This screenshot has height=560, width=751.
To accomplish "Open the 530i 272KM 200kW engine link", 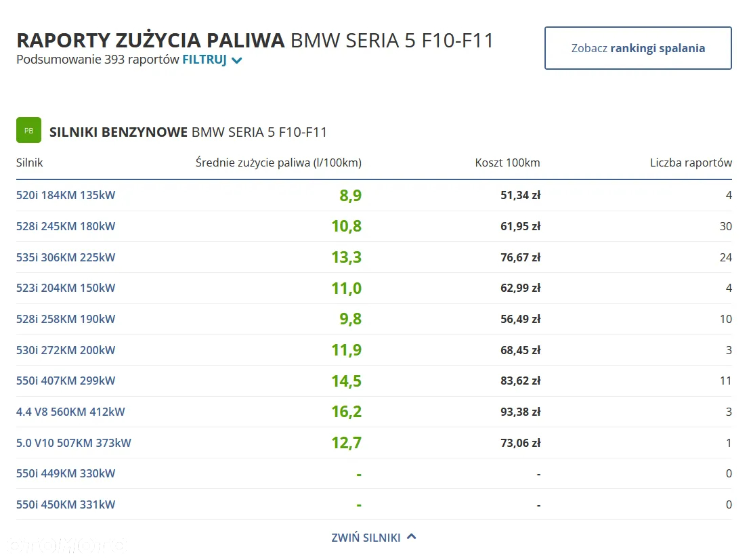I will [66, 350].
